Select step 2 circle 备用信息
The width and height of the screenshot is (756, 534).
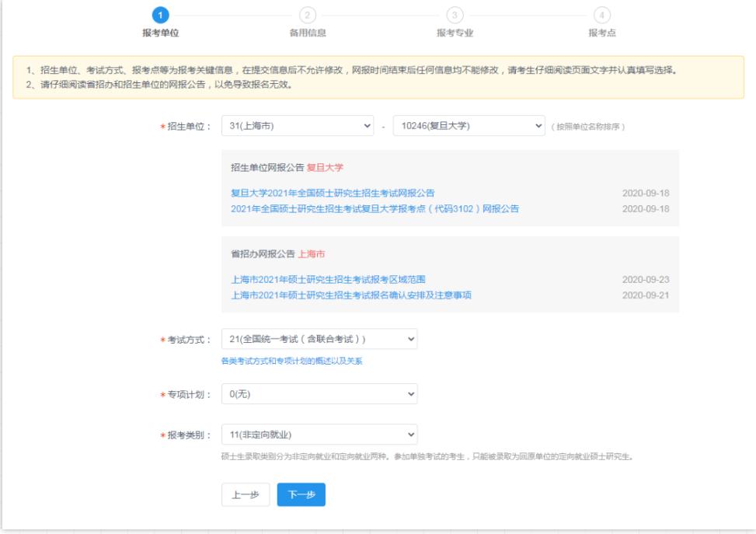tap(308, 16)
